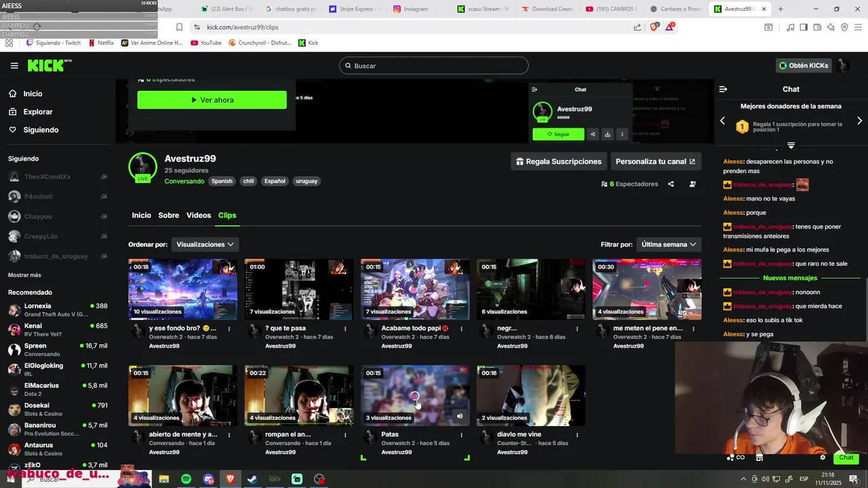868x488 pixels.
Task: Open chat settings gear icon
Action: click(823, 457)
